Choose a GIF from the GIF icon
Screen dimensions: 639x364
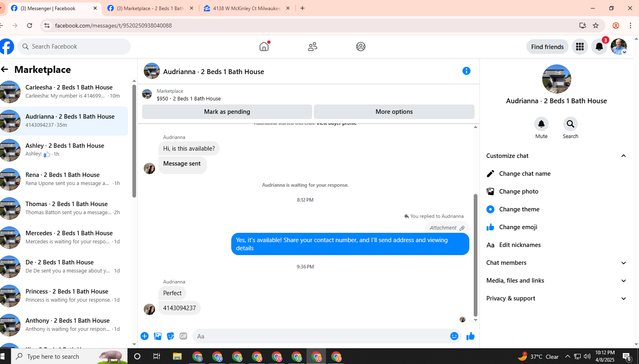[x=183, y=336]
